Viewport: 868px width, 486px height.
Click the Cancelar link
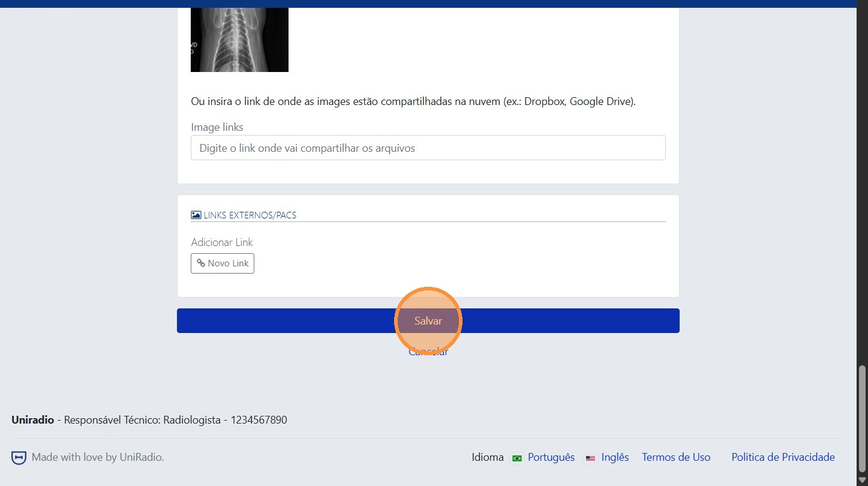428,352
